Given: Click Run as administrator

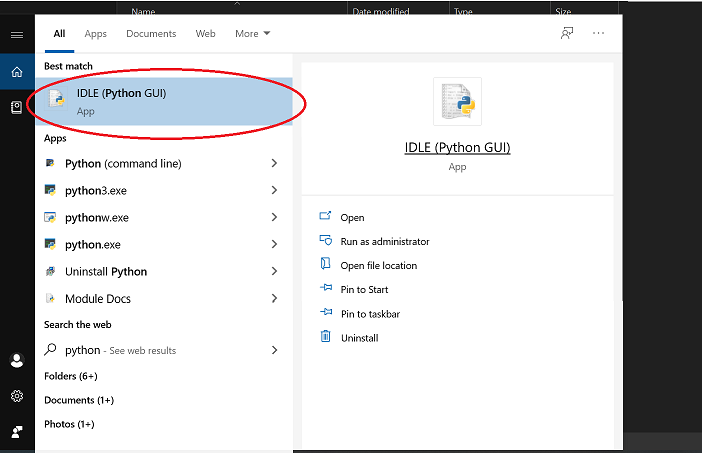Looking at the screenshot, I should 384,241.
